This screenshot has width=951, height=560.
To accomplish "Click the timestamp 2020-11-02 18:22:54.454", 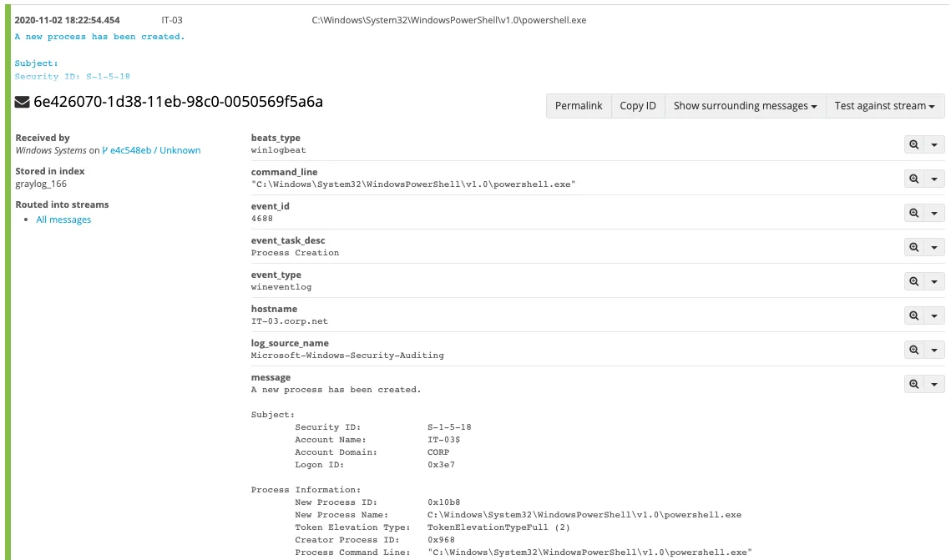I will pyautogui.click(x=68, y=20).
